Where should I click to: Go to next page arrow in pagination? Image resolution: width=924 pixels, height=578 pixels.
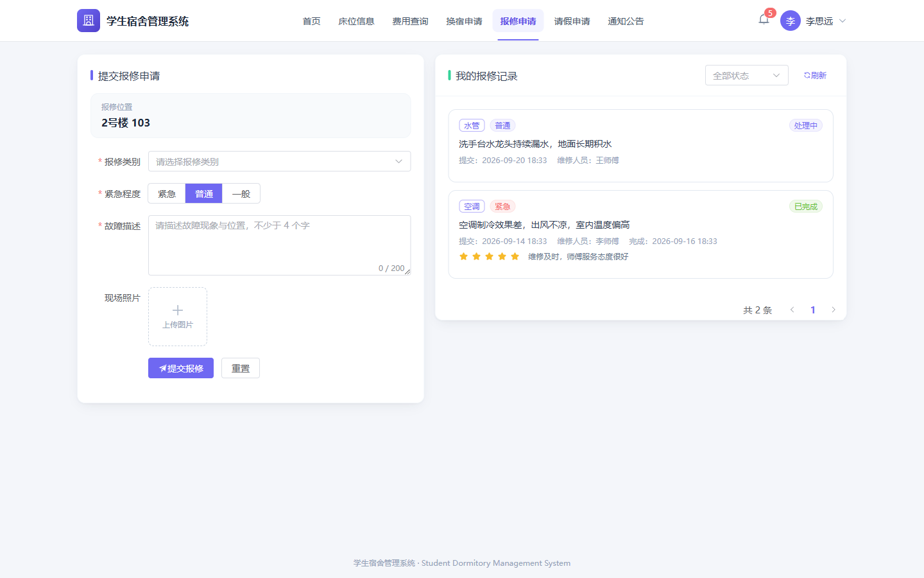coord(834,310)
